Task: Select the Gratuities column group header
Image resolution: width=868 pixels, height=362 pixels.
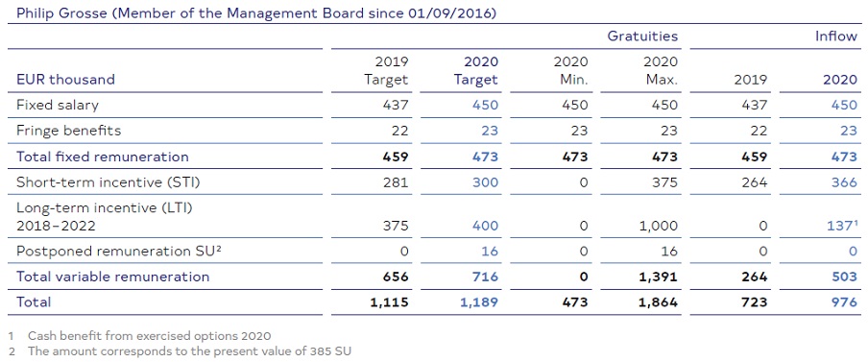Action: pos(642,36)
